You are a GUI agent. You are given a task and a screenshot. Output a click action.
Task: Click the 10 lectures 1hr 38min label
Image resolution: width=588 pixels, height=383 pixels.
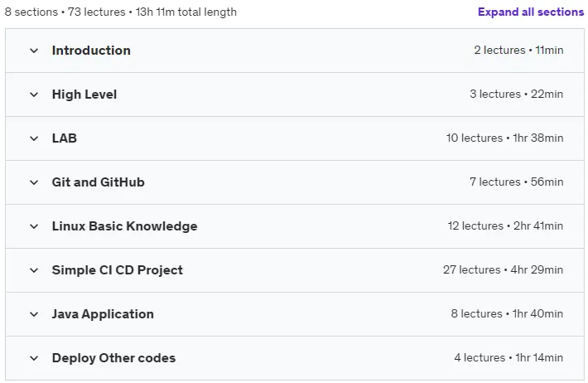click(504, 138)
